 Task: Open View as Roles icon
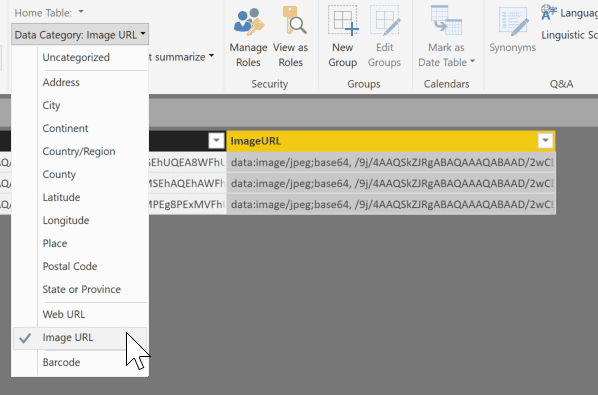tap(290, 37)
